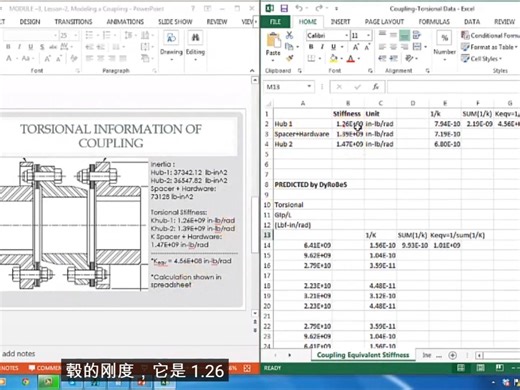Click COMMENTS button in PowerPoint status bar
Viewport: 520px width, 390px height.
(x=45, y=368)
